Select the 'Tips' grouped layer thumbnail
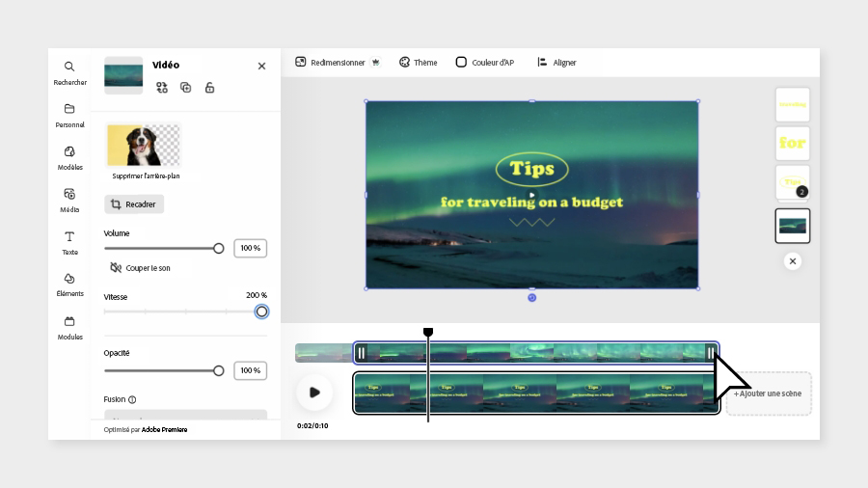The height and width of the screenshot is (488, 868). click(793, 182)
